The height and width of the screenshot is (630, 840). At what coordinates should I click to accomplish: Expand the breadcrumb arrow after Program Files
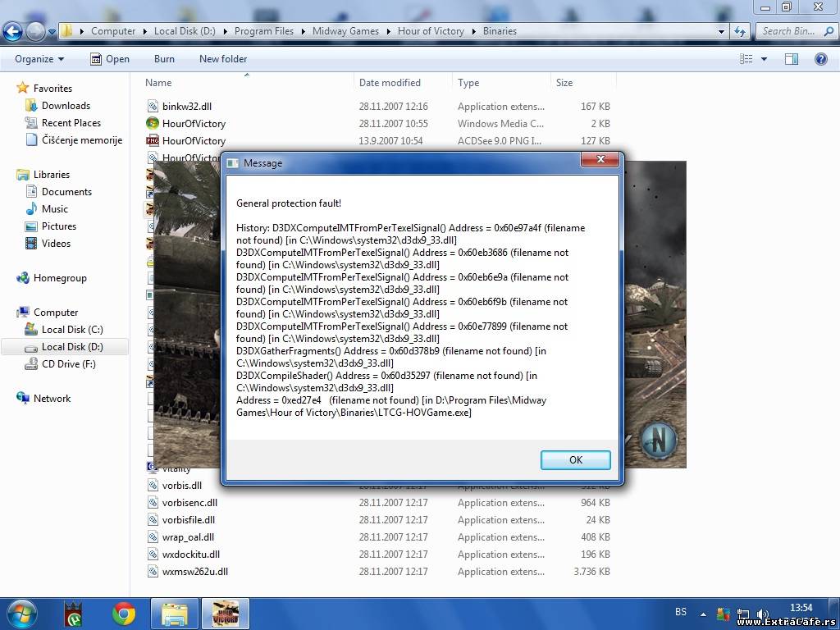coord(304,31)
